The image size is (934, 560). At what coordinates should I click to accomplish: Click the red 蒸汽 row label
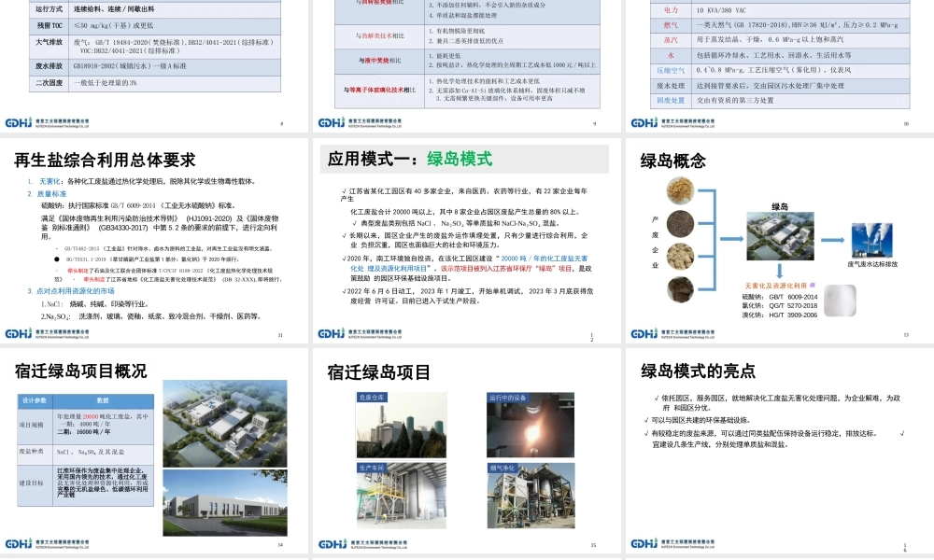tap(671, 40)
